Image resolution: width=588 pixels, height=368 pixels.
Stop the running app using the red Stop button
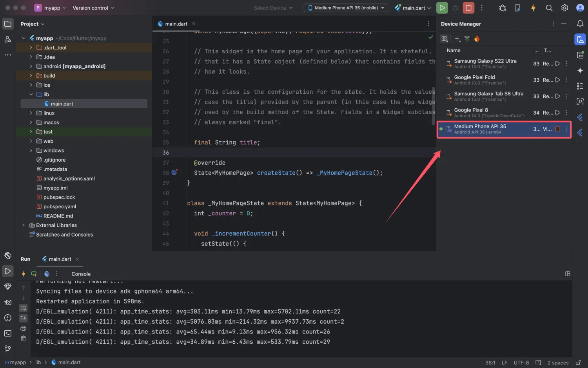click(x=468, y=8)
